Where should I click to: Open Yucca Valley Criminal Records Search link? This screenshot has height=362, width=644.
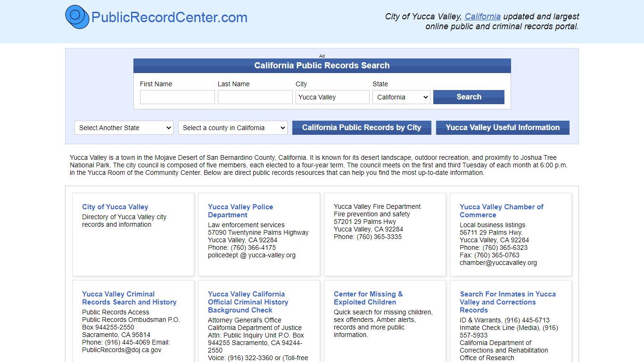[x=129, y=298]
